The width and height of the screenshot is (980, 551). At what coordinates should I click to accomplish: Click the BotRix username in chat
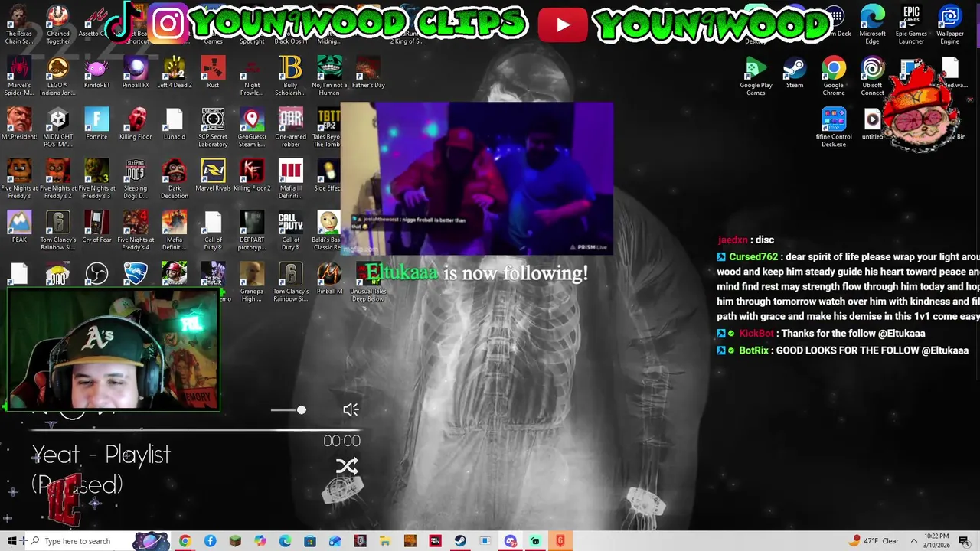pos(753,350)
